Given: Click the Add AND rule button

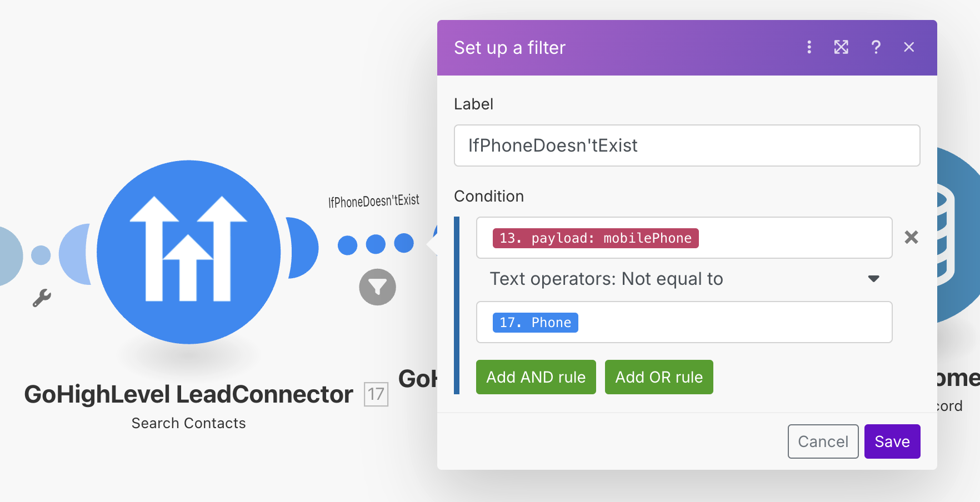Looking at the screenshot, I should click(x=536, y=377).
